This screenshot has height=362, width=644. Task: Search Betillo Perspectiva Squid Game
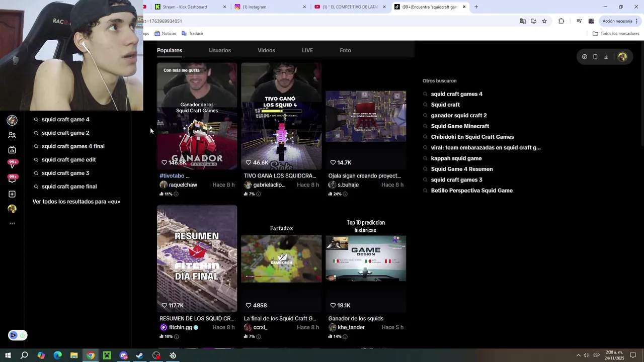pos(472,191)
